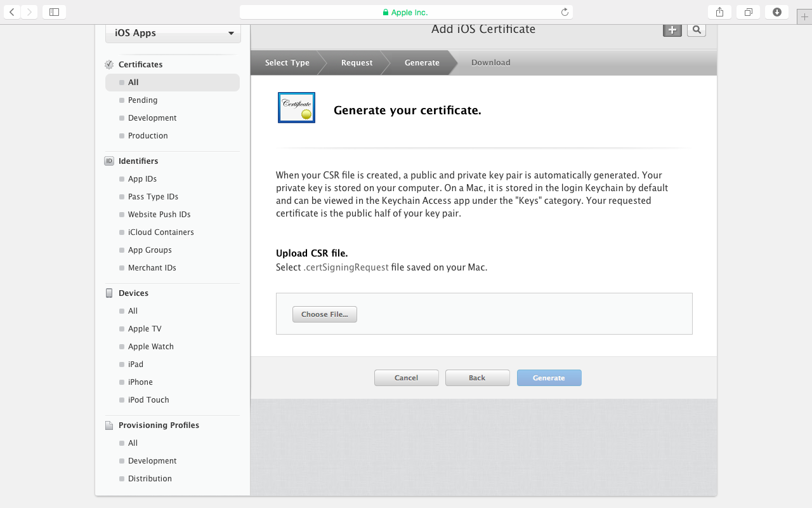This screenshot has width=812, height=508.
Task: Click the Provisioning Profiles document icon
Action: [x=109, y=425]
